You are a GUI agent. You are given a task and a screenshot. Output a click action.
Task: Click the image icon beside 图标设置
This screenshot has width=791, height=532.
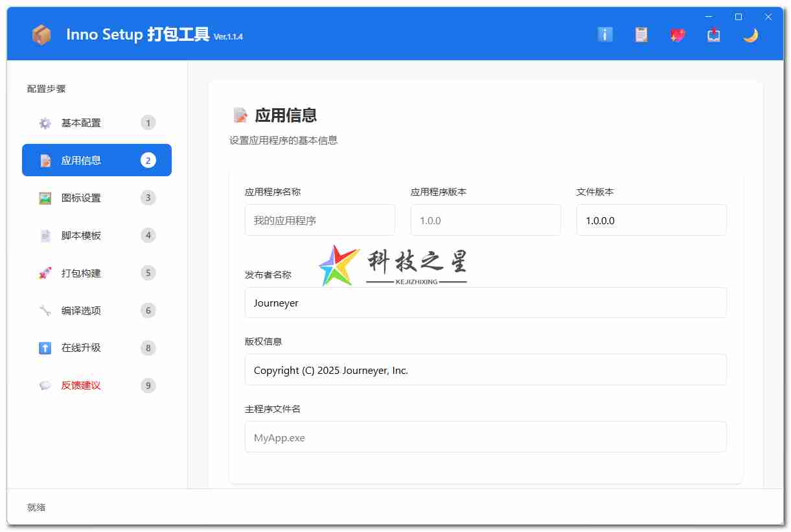click(45, 198)
